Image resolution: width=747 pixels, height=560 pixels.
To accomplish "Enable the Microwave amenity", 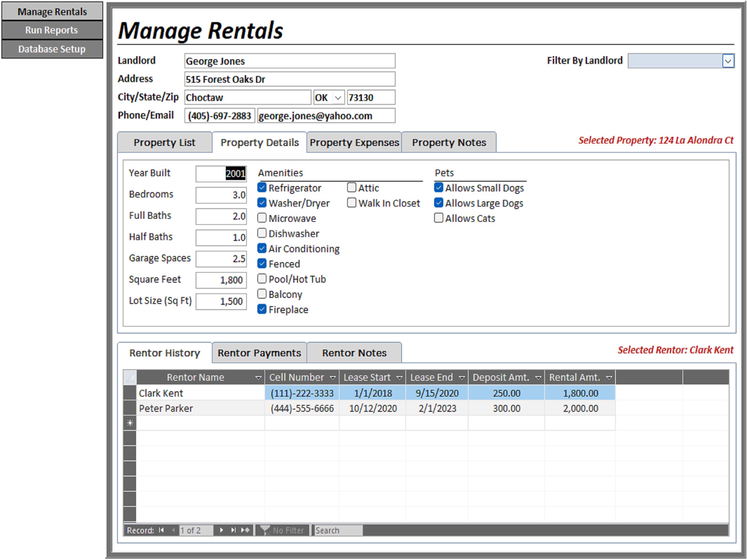I will pyautogui.click(x=262, y=218).
